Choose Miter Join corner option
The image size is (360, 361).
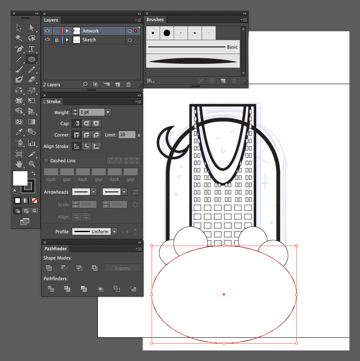77,135
